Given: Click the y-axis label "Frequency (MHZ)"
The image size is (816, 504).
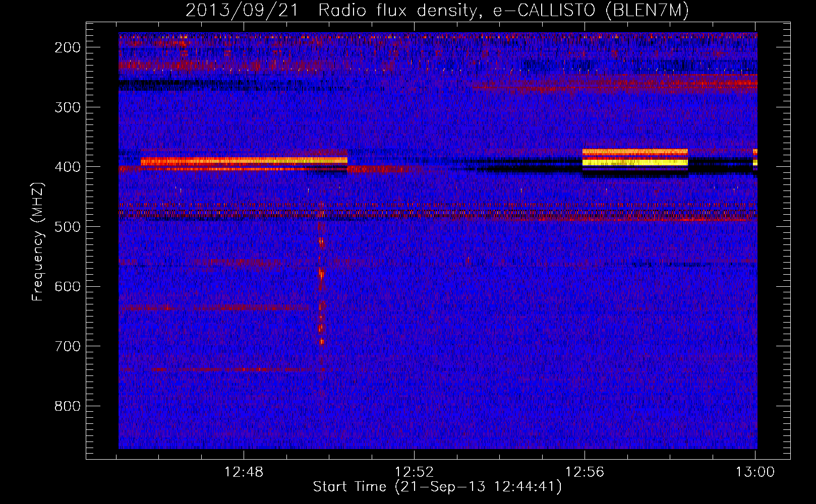Looking at the screenshot, I should [x=38, y=242].
